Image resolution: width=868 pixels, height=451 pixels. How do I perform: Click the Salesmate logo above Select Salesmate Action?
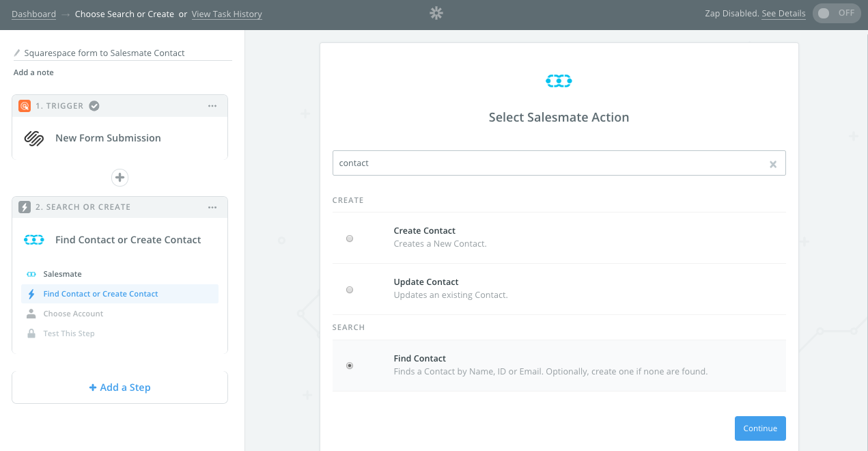click(559, 81)
